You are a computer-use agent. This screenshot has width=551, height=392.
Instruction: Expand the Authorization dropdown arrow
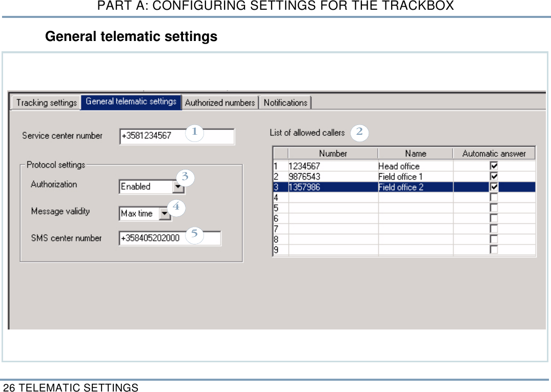(x=178, y=187)
